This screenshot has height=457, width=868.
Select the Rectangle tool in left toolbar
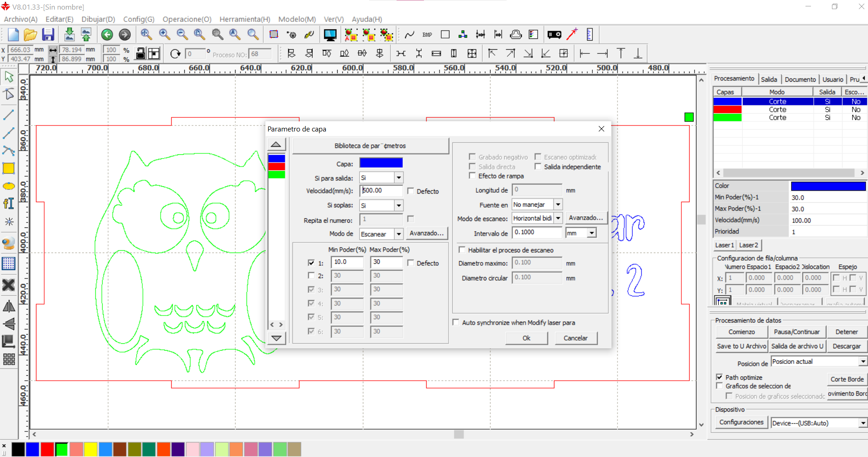pyautogui.click(x=9, y=168)
